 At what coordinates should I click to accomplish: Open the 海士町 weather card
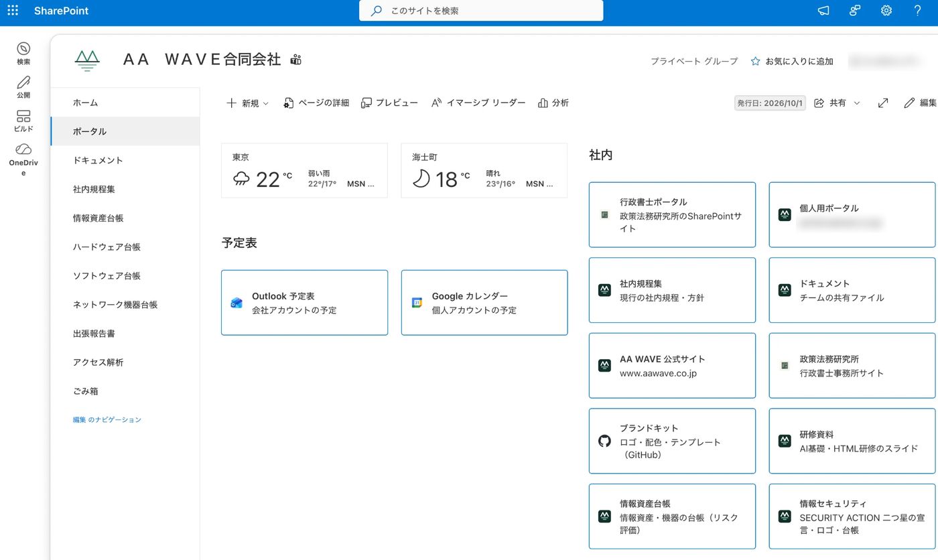pyautogui.click(x=484, y=170)
